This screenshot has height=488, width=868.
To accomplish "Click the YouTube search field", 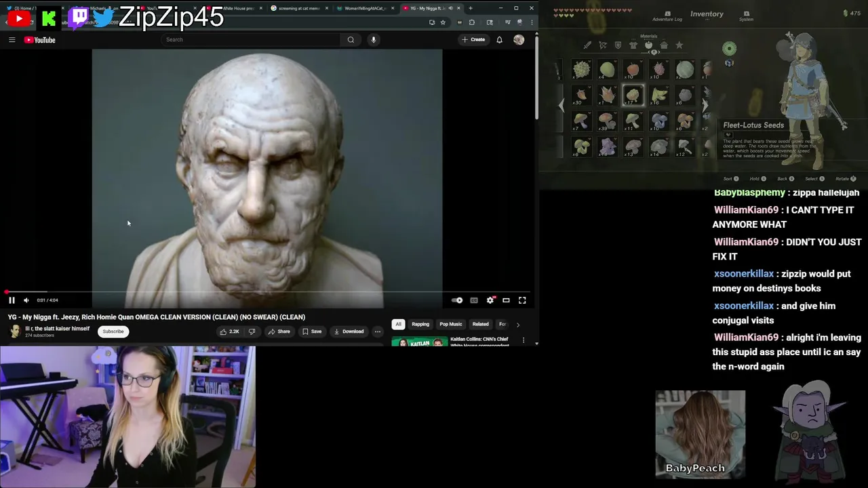I will pyautogui.click(x=251, y=39).
